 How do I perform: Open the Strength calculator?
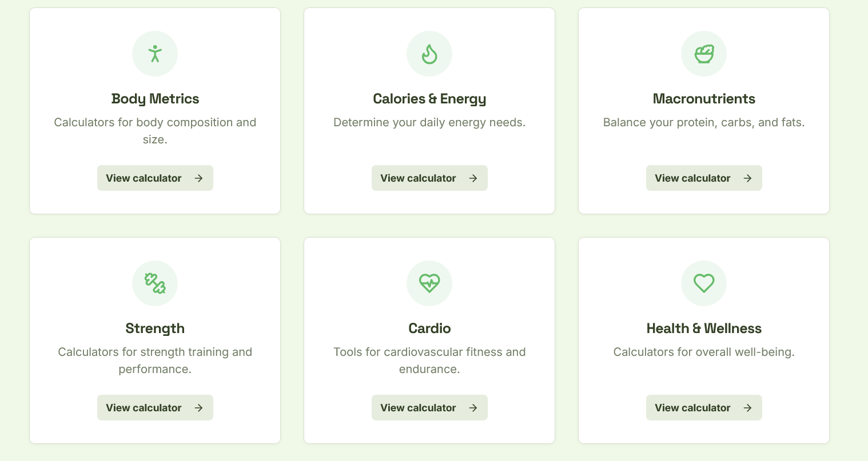155,407
